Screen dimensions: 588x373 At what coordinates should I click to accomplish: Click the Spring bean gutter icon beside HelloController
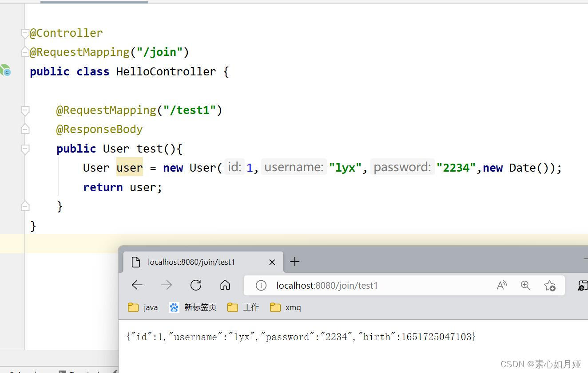pyautogui.click(x=5, y=70)
